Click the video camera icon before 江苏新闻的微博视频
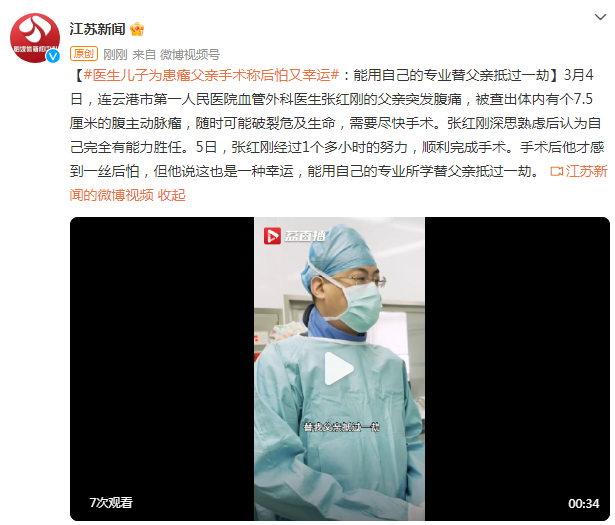 pyautogui.click(x=557, y=171)
